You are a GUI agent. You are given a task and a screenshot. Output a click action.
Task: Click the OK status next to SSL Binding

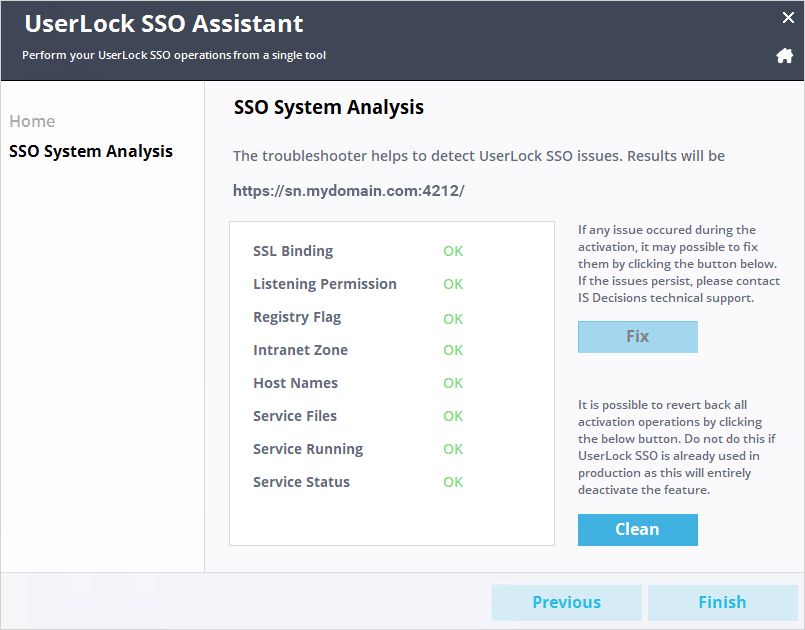click(453, 251)
